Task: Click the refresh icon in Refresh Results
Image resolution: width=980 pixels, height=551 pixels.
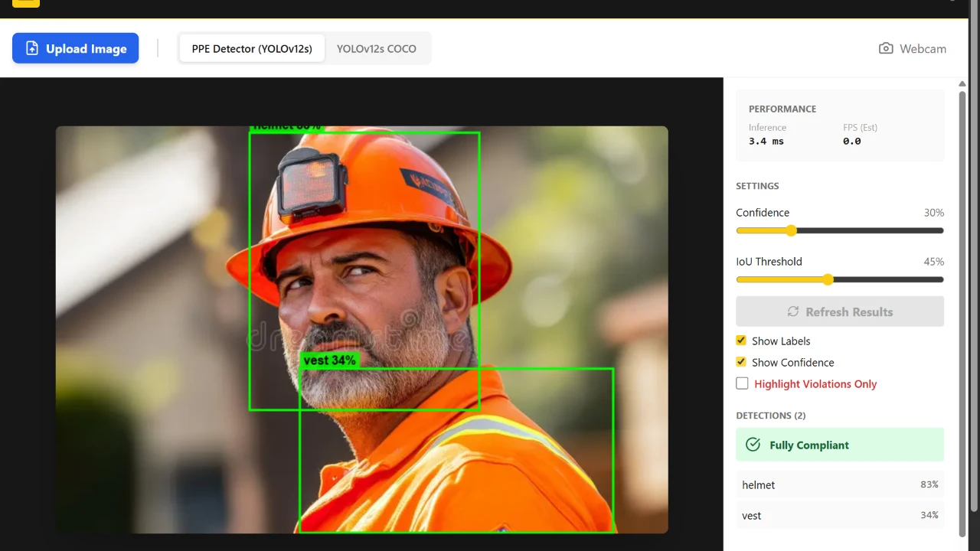Action: (792, 311)
